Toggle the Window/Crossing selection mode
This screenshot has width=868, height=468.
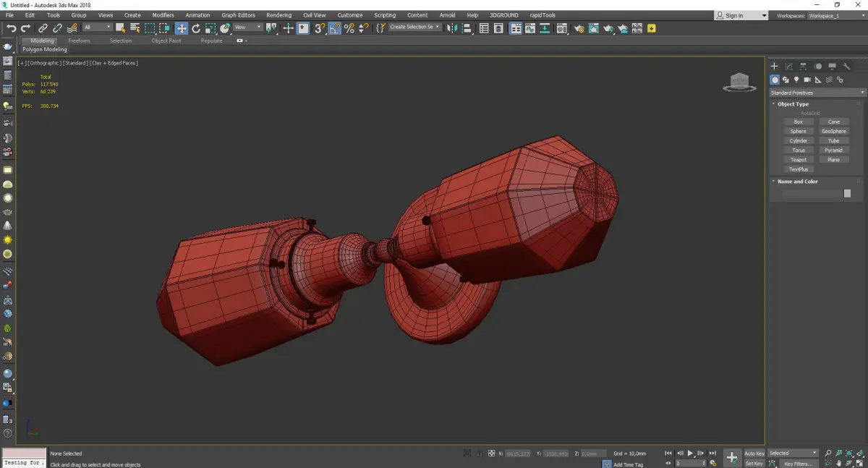point(164,28)
